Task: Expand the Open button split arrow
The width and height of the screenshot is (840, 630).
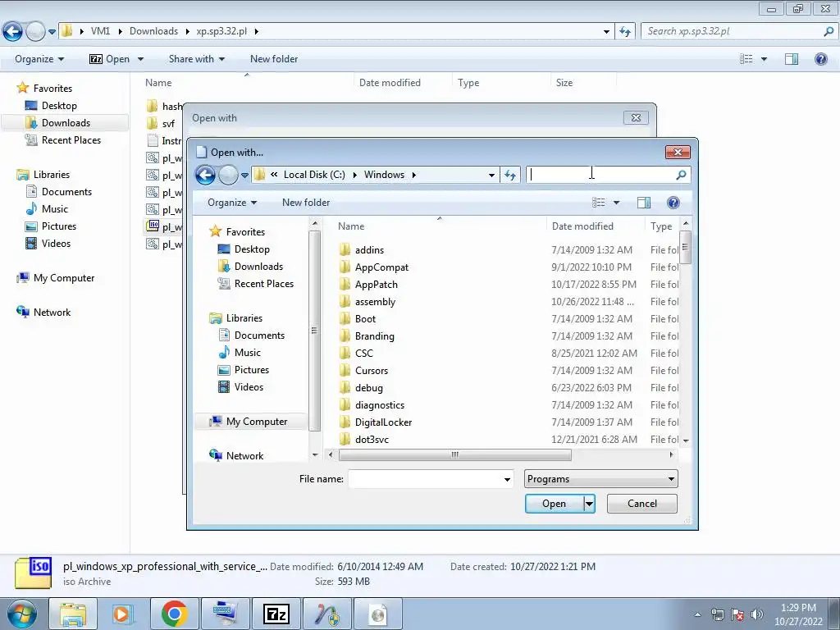Action: coord(589,504)
